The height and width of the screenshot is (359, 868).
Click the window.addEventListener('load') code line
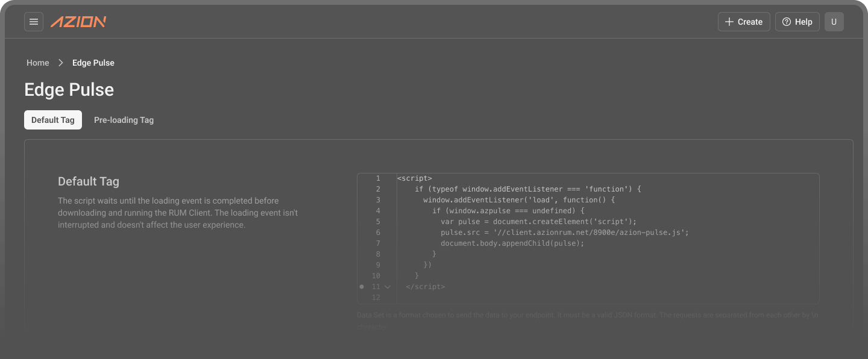coord(519,200)
